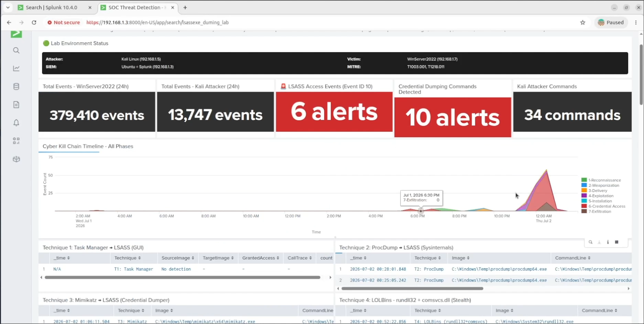Sort Technique 4 LOLBins table by CommandLine column
This screenshot has width=644, height=324.
pos(600,311)
